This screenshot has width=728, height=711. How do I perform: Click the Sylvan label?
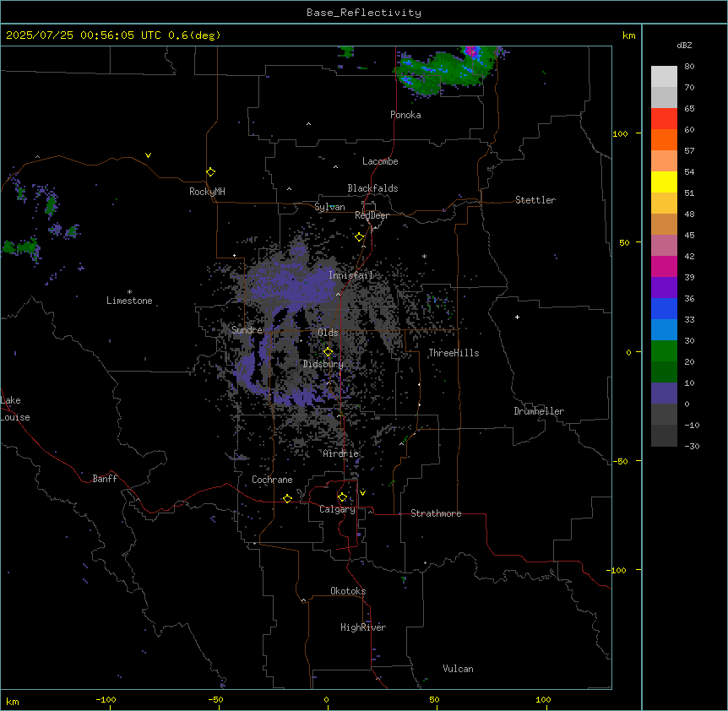[329, 207]
